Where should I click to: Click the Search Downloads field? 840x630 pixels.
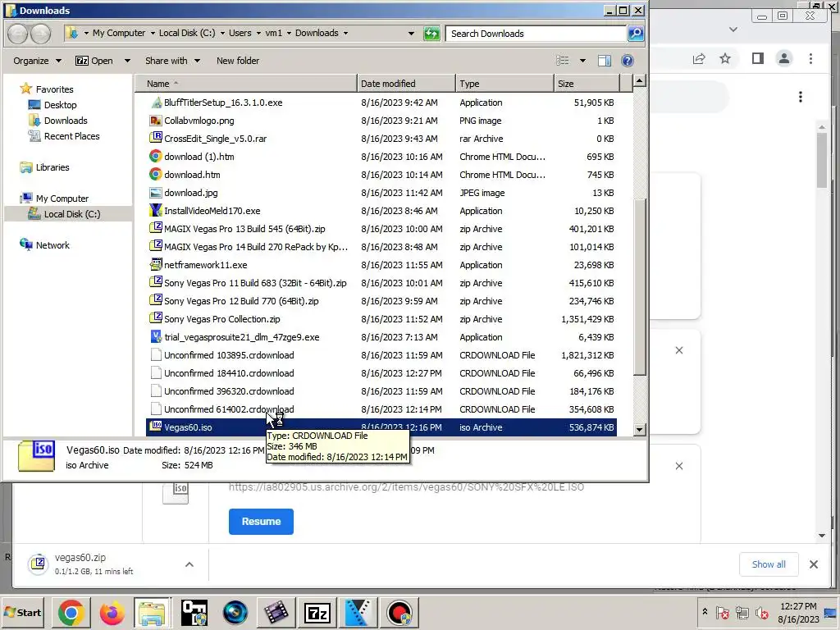tap(536, 34)
